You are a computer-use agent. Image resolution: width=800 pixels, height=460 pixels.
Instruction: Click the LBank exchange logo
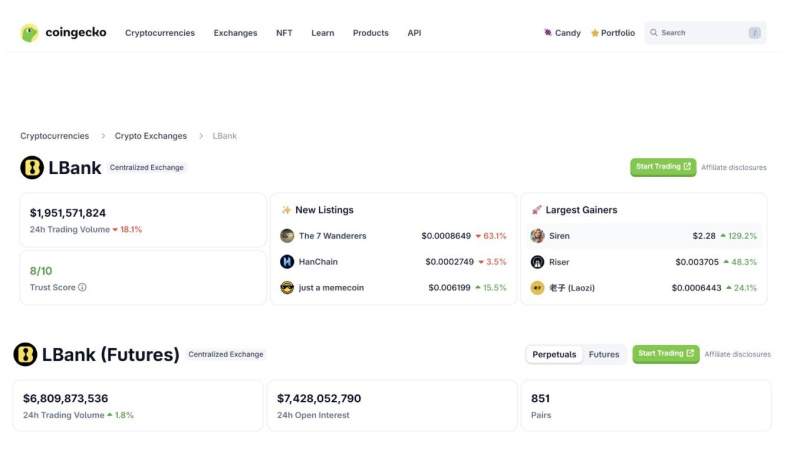point(32,168)
